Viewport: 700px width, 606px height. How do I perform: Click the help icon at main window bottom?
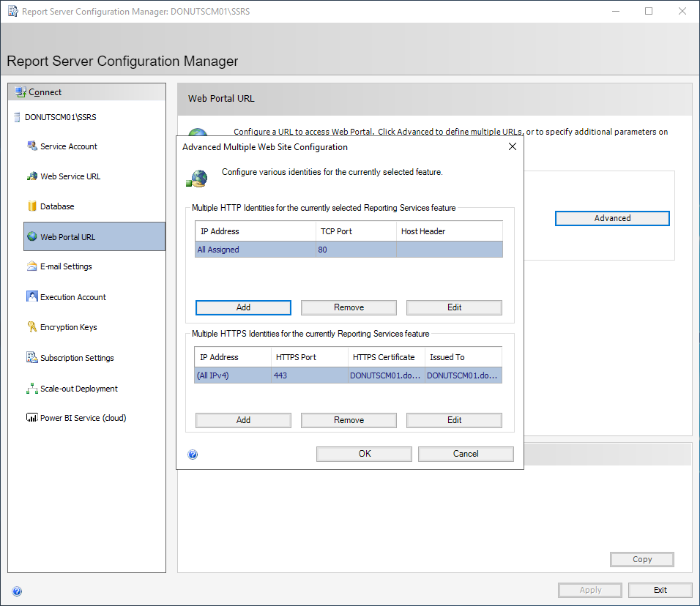17,591
